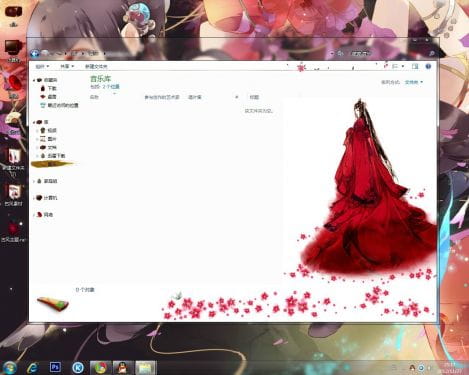Click the brush-stroke highlighted music library item

(53, 164)
